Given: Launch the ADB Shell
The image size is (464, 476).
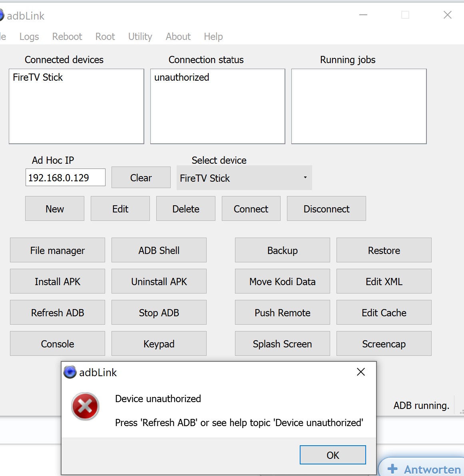Looking at the screenshot, I should click(159, 250).
